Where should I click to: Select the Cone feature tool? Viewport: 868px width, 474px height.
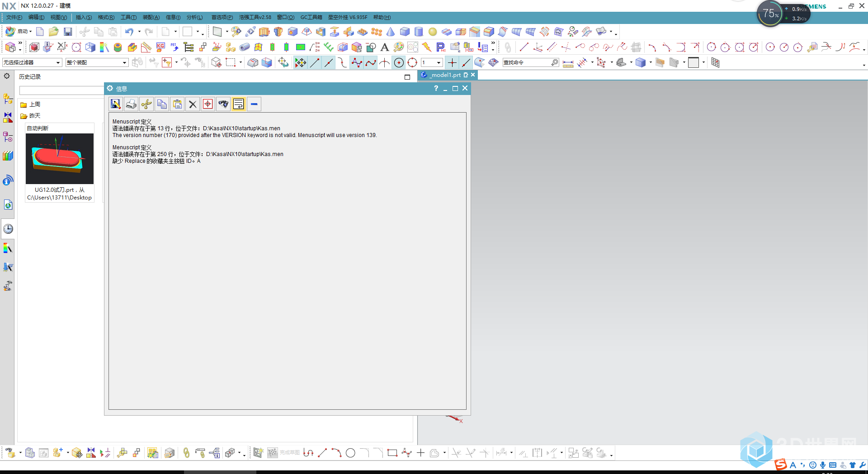click(391, 32)
